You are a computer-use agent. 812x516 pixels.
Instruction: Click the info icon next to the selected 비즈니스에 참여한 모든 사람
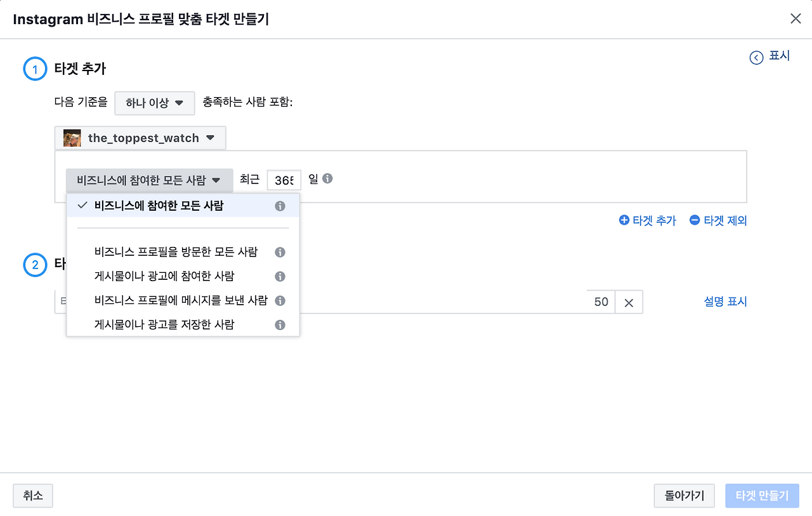[280, 205]
